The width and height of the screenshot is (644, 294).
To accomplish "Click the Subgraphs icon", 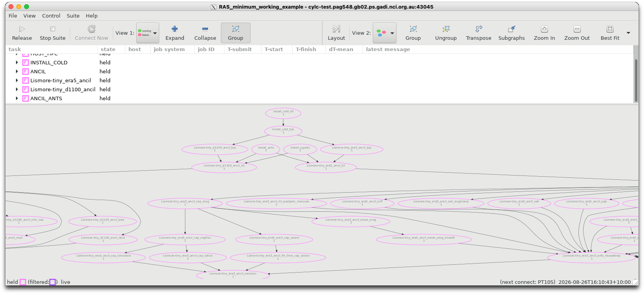I will [511, 29].
